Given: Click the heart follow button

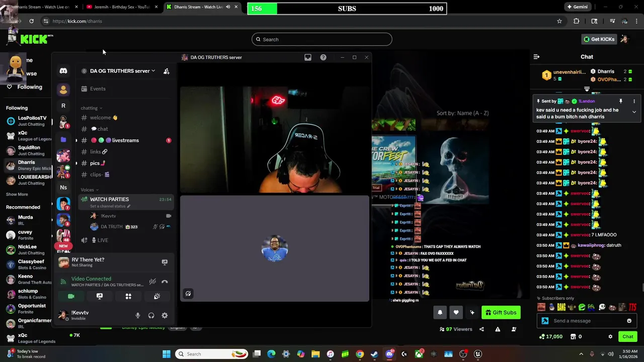Looking at the screenshot, I should click(x=456, y=312).
